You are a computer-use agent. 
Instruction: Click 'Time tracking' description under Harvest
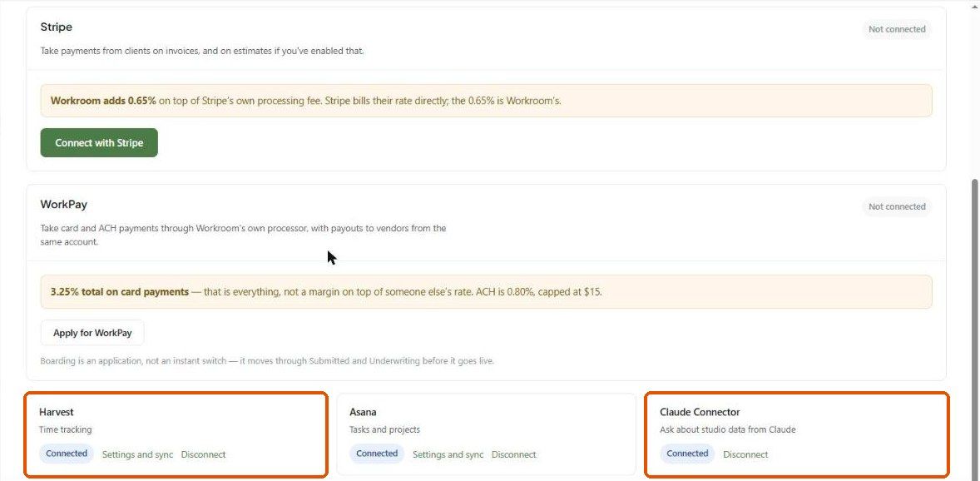click(x=66, y=429)
